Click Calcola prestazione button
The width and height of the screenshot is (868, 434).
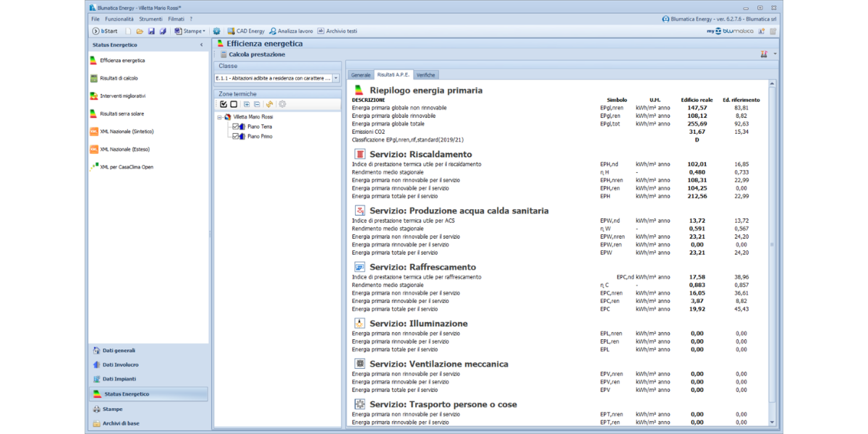252,54
